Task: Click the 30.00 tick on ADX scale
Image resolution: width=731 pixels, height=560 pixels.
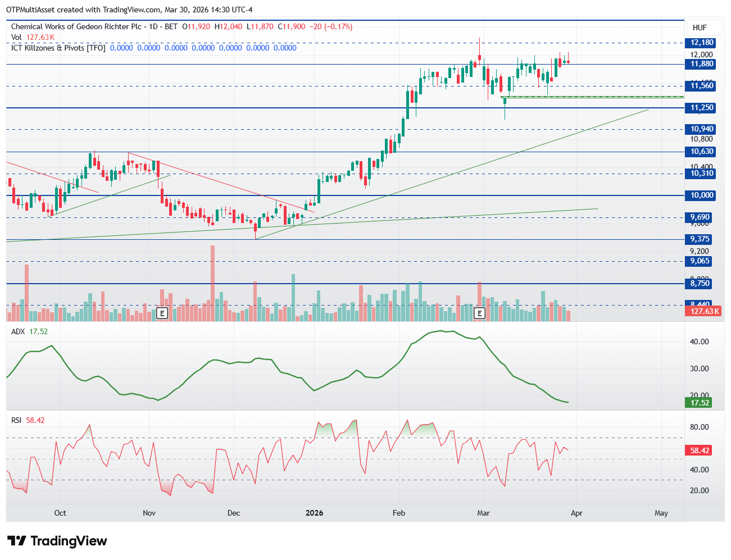Action: pos(700,368)
